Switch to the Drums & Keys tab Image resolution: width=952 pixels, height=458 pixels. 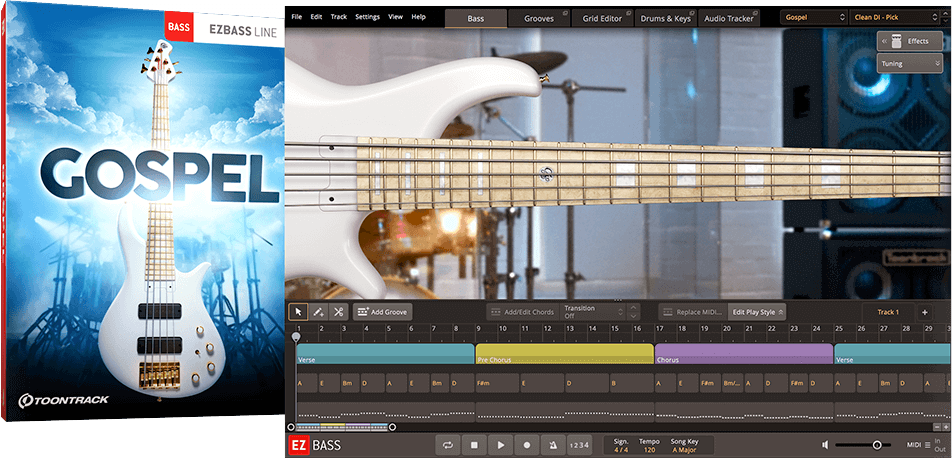point(666,18)
